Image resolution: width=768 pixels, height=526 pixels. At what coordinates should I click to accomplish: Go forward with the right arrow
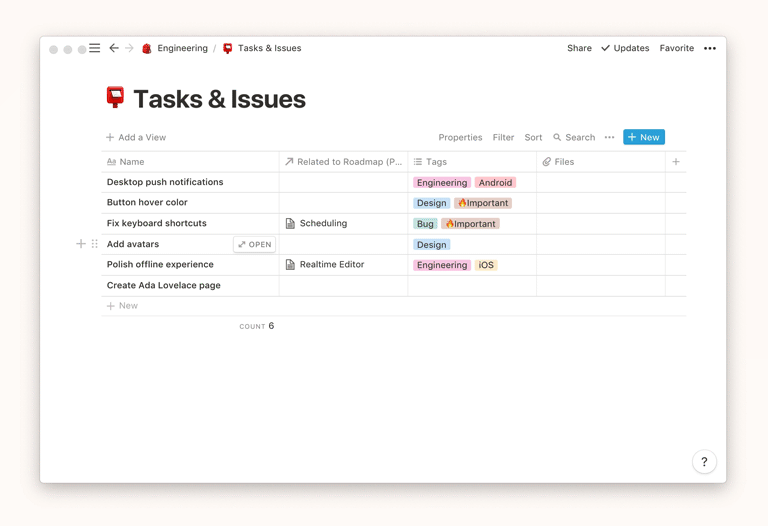pyautogui.click(x=129, y=48)
